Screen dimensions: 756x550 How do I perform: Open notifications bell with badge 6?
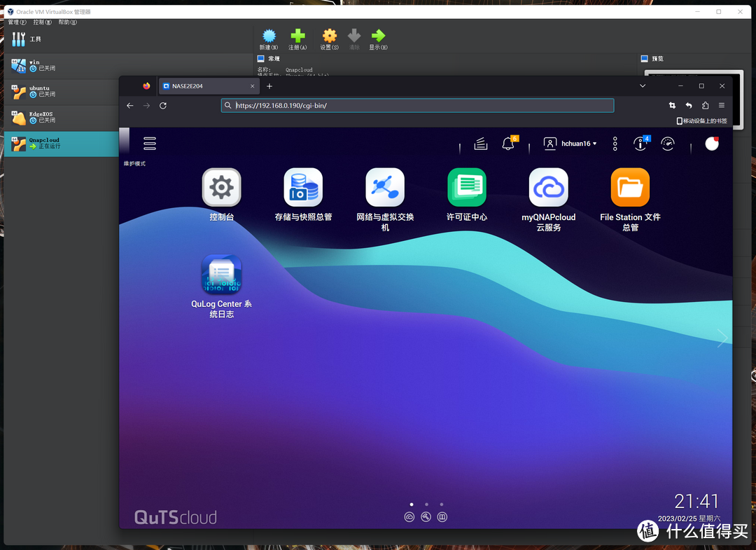(509, 144)
